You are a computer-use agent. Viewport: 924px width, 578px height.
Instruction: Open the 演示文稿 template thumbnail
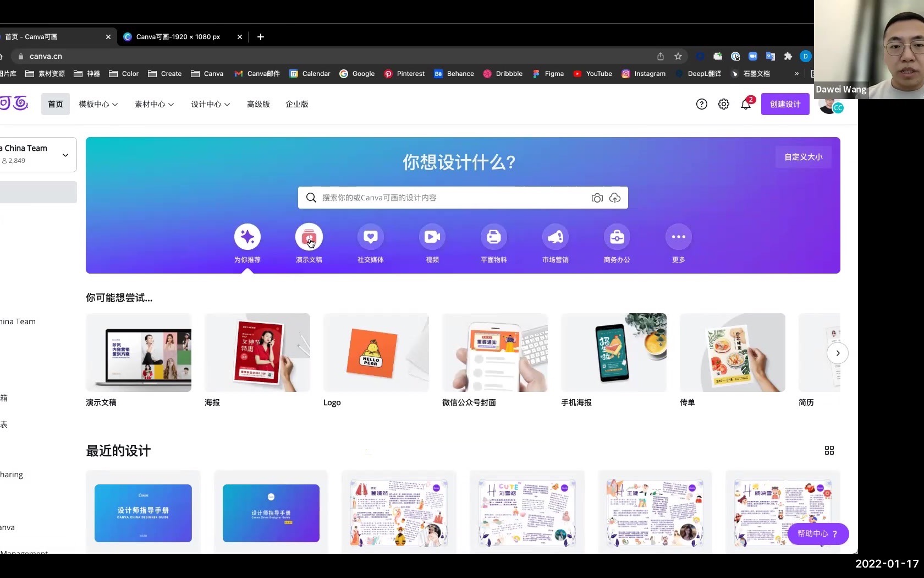(x=139, y=352)
